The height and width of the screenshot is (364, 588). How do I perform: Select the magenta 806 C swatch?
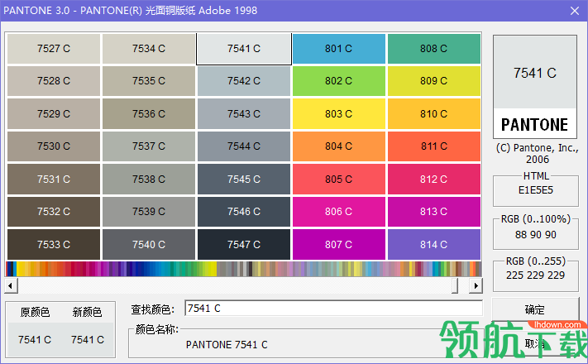point(339,212)
